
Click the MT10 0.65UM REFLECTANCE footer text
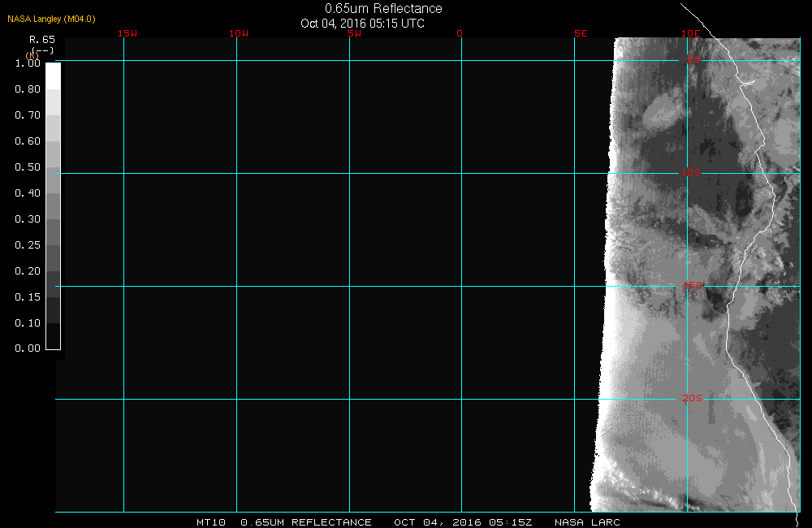(284, 522)
